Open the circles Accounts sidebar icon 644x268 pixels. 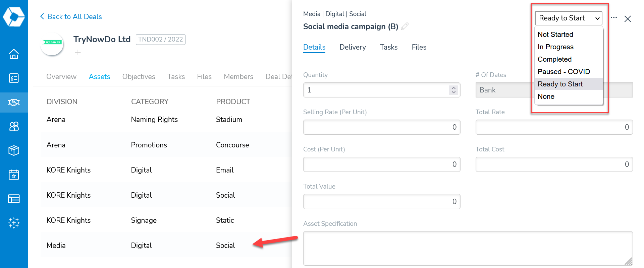tap(14, 126)
